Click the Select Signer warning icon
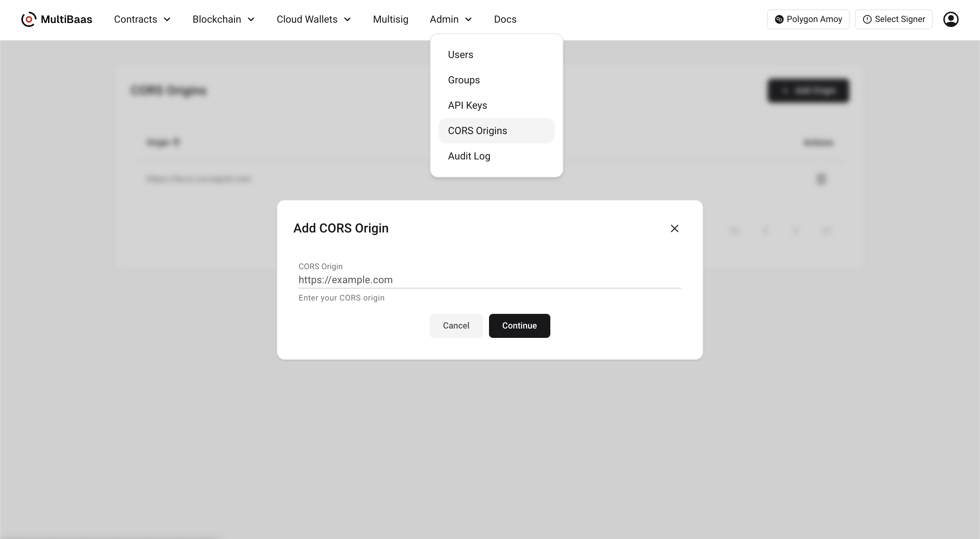The height and width of the screenshot is (539, 980). (867, 19)
